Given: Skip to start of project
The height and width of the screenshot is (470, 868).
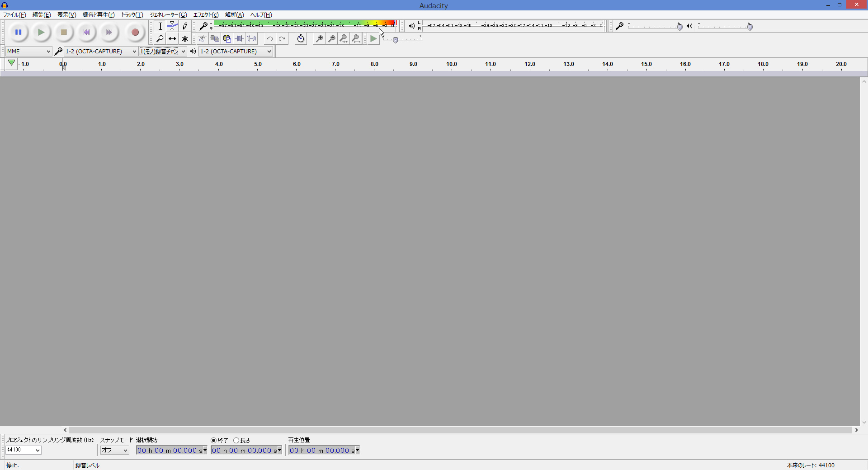Looking at the screenshot, I should point(86,33).
